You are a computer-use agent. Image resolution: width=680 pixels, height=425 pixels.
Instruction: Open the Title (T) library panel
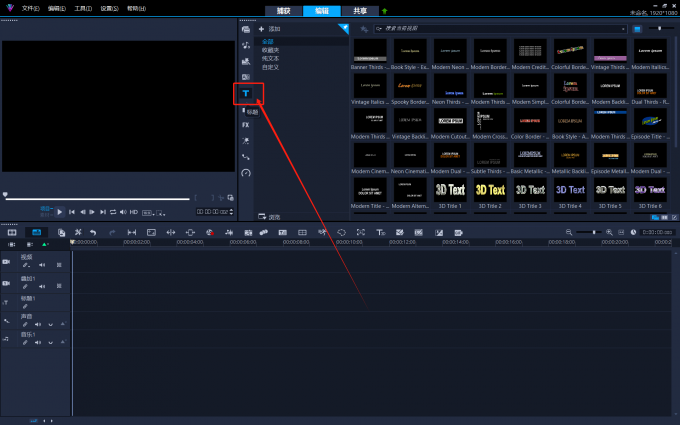coord(245,93)
